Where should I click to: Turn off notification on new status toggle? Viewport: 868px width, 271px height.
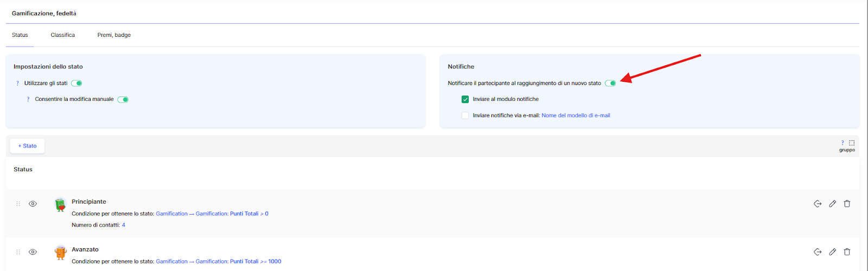click(610, 83)
